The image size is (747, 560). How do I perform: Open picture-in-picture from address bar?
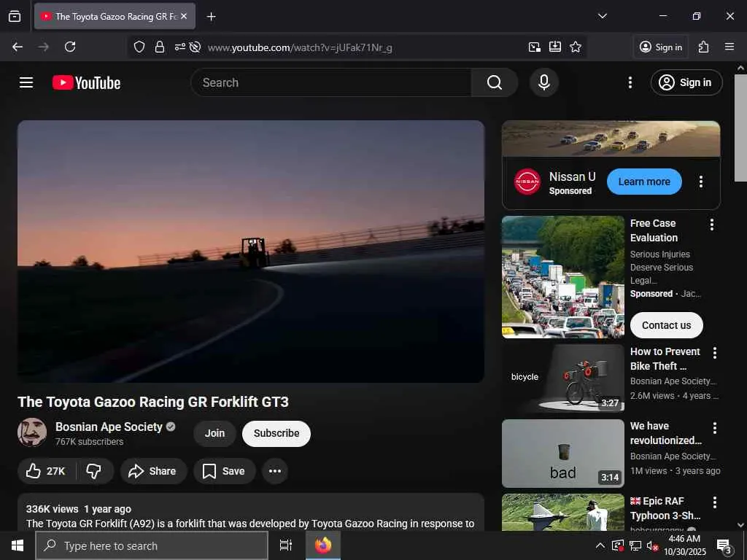[535, 47]
